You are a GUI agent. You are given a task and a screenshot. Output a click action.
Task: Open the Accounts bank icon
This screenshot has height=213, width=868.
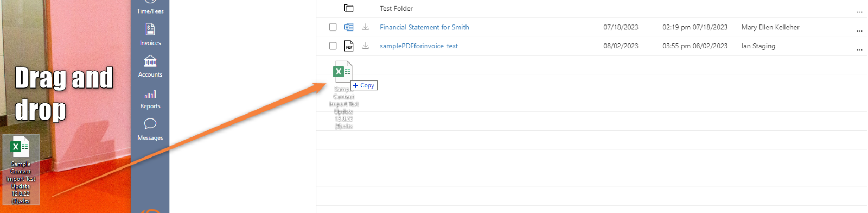150,60
